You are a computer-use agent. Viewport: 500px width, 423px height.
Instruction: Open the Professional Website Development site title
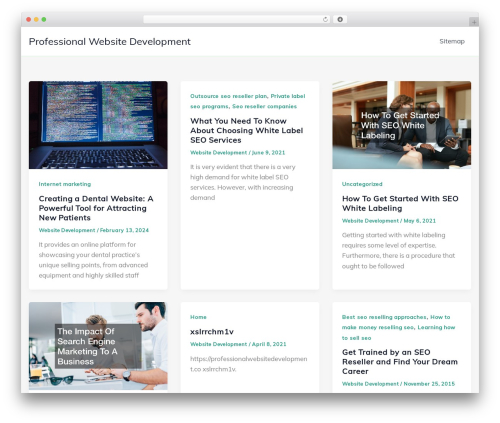tap(110, 42)
